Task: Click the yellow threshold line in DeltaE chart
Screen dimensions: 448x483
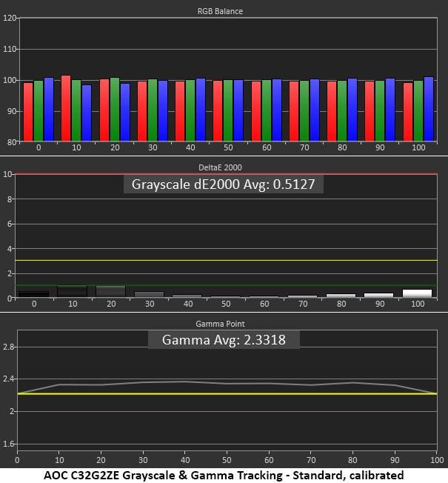Action: [226, 261]
